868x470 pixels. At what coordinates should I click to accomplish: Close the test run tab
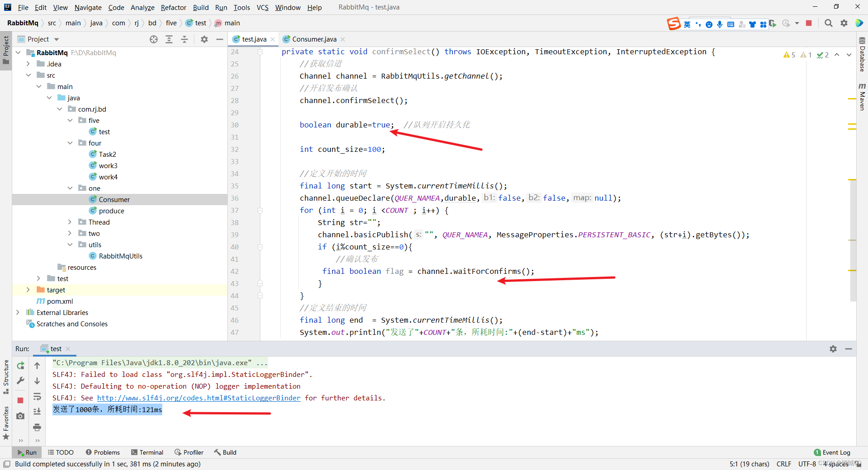[68, 349]
